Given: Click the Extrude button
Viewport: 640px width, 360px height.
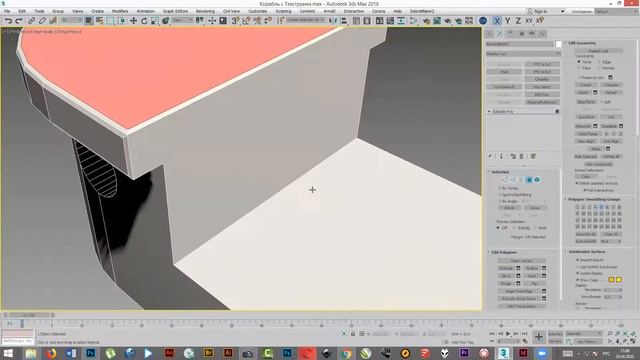Looking at the screenshot, I should pyautogui.click(x=506, y=268).
